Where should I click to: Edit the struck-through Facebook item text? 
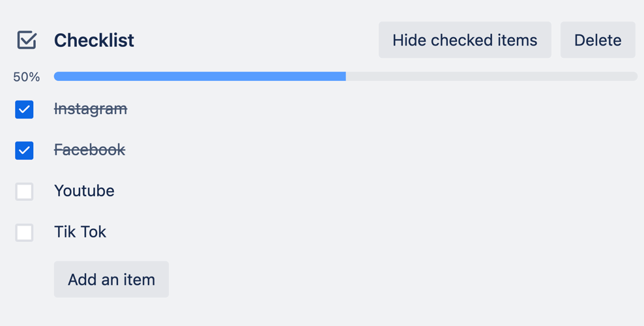(x=89, y=150)
